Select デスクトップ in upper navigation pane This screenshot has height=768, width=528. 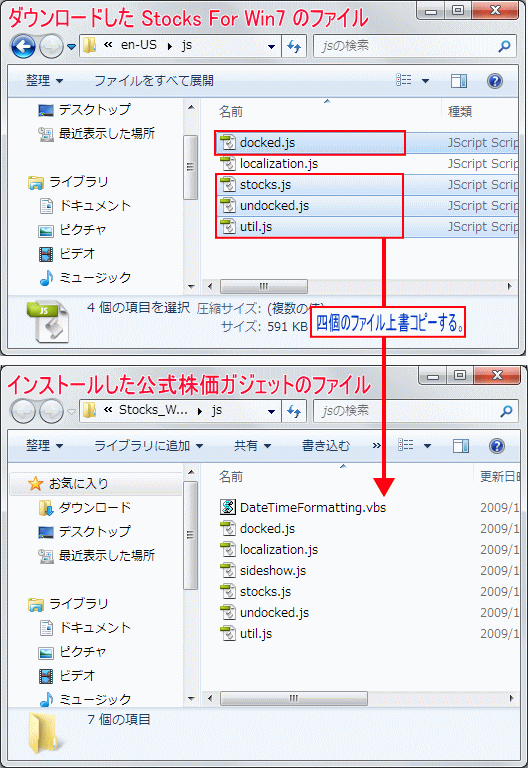[84, 110]
